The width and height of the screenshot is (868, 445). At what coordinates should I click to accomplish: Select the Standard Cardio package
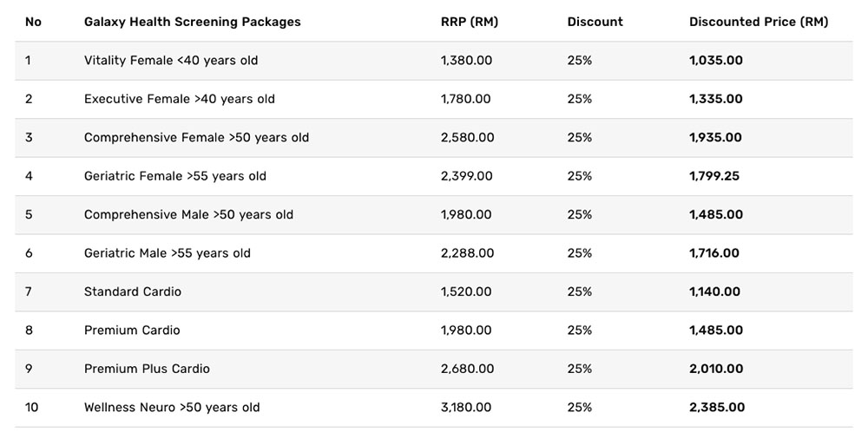(x=132, y=291)
